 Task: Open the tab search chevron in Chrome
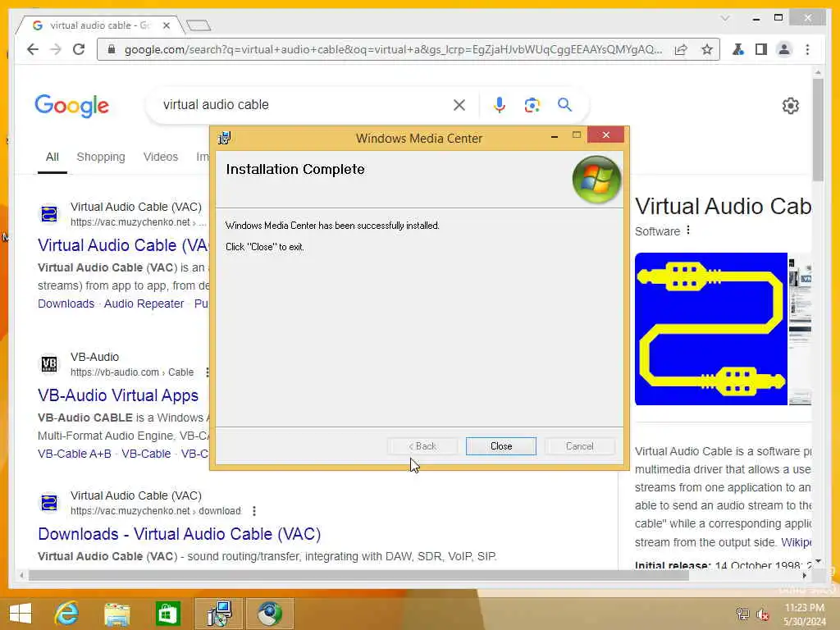pyautogui.click(x=725, y=18)
